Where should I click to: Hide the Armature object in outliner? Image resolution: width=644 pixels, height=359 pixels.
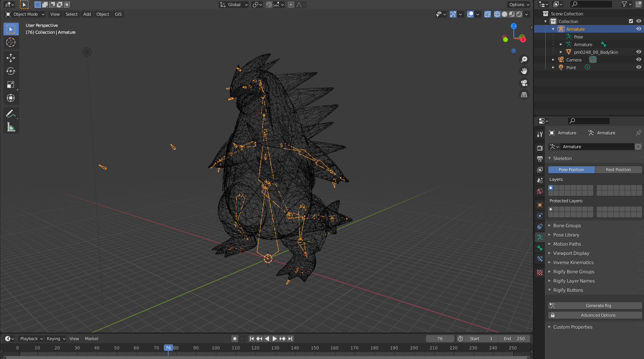[x=639, y=29]
